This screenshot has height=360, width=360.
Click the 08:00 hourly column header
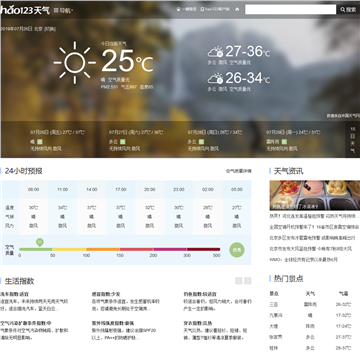pos(33,189)
